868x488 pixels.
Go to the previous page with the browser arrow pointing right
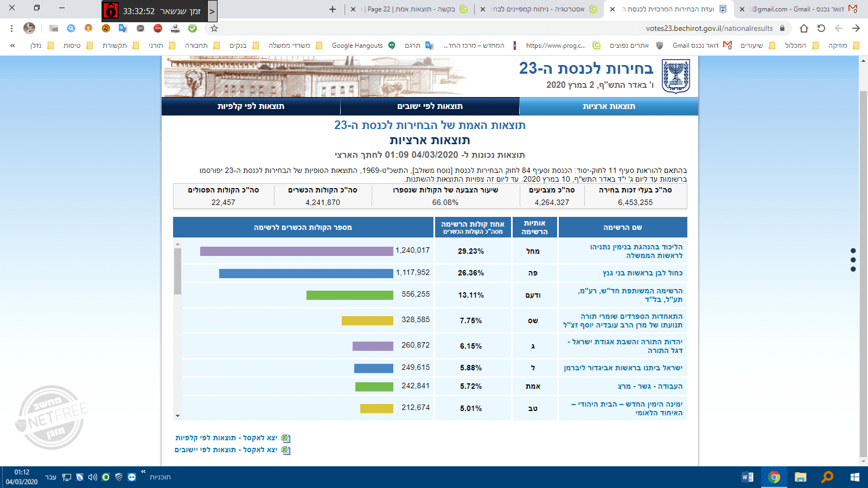[x=856, y=28]
